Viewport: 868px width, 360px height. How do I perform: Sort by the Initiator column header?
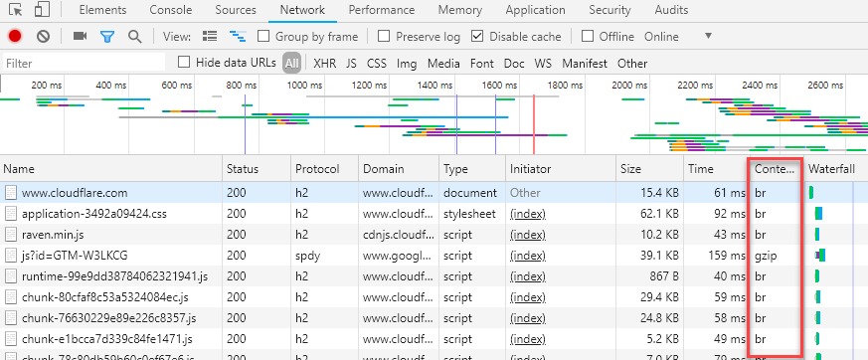tap(561, 169)
